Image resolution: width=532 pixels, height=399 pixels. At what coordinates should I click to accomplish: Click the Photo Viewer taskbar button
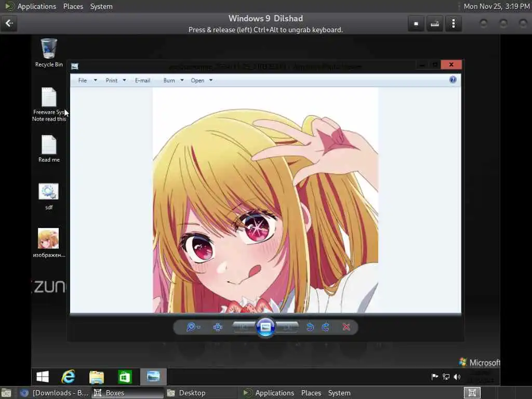153,377
